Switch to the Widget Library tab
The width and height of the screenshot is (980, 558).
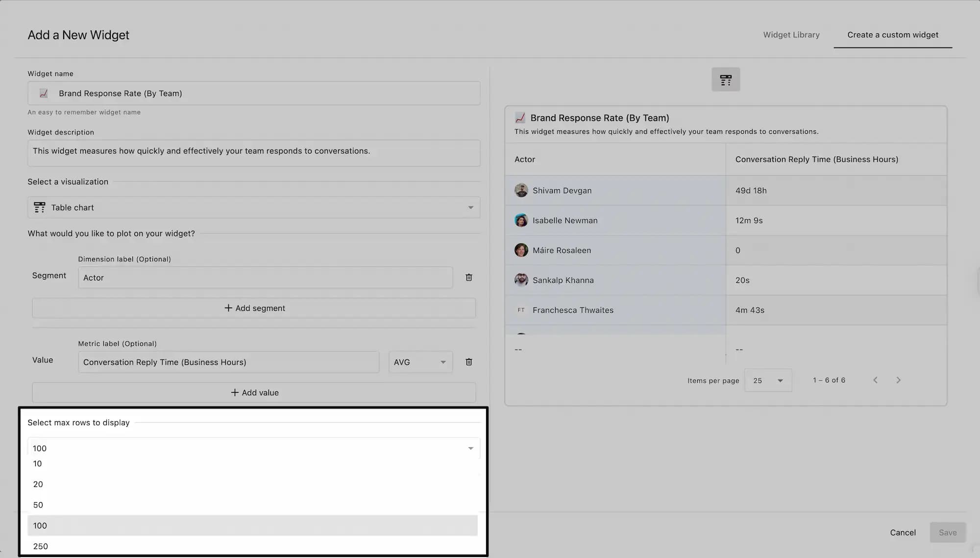pyautogui.click(x=791, y=35)
